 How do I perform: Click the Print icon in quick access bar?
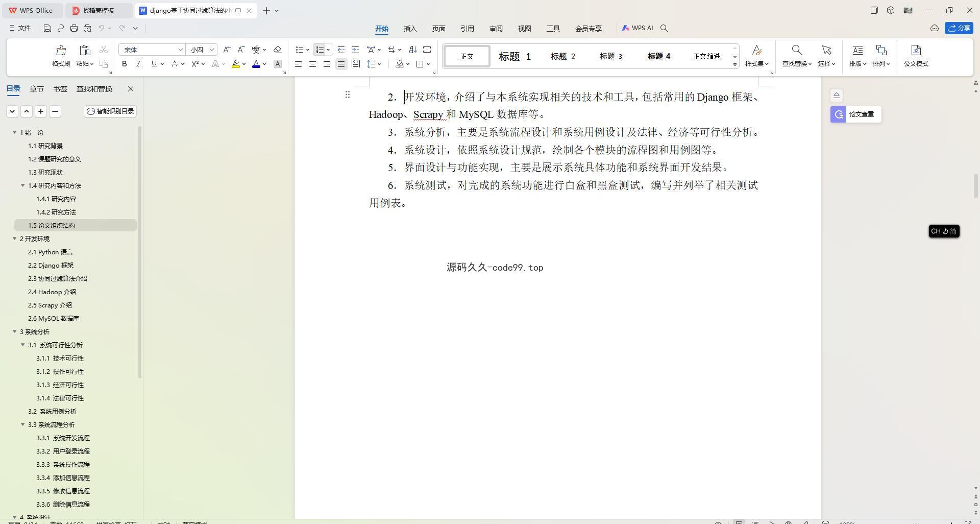(74, 28)
